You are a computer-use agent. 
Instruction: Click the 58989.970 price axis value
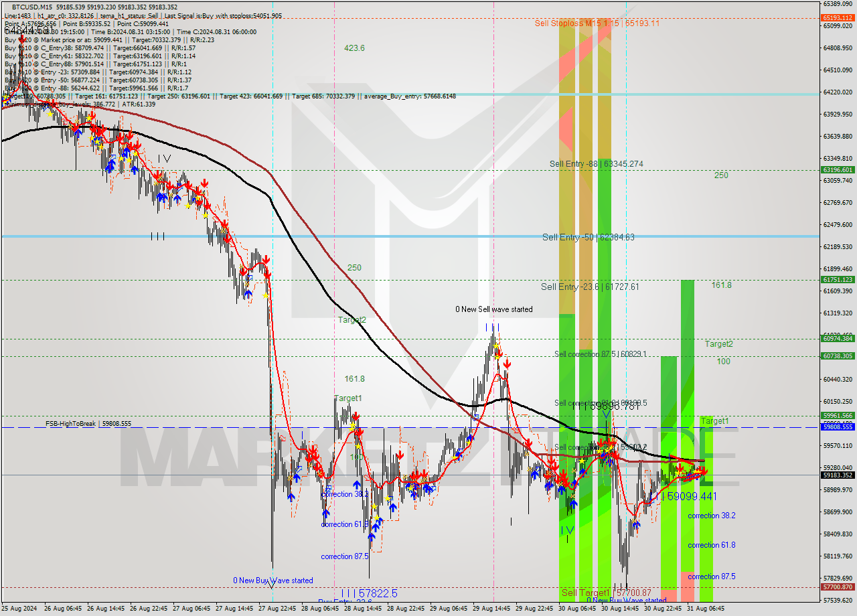pos(838,489)
